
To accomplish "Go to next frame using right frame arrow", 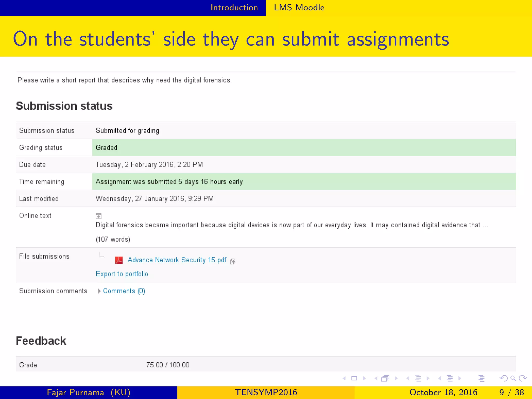I will (396, 378).
